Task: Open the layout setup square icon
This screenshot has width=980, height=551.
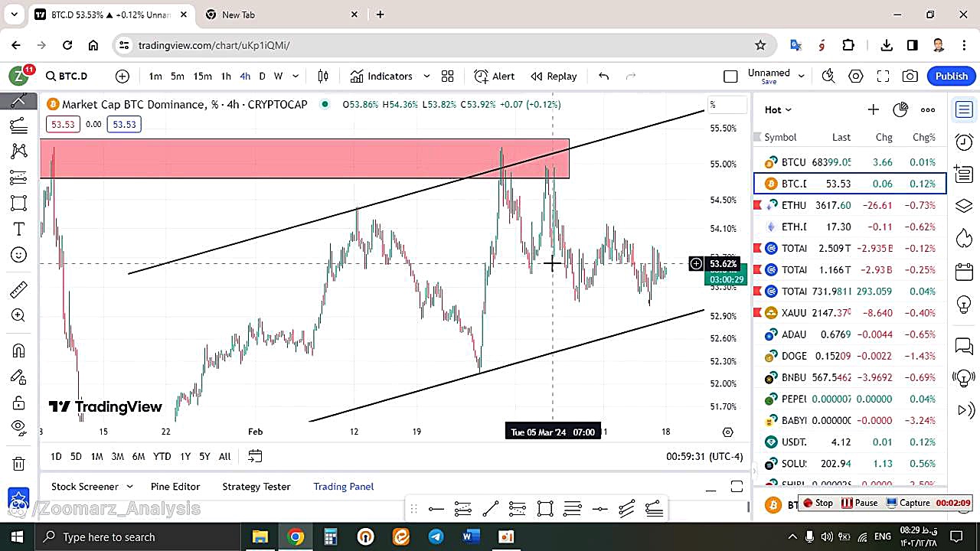Action: pyautogui.click(x=730, y=76)
